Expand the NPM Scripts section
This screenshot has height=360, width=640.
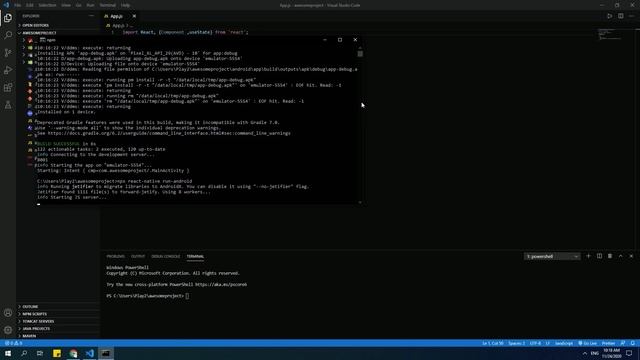tap(58, 314)
